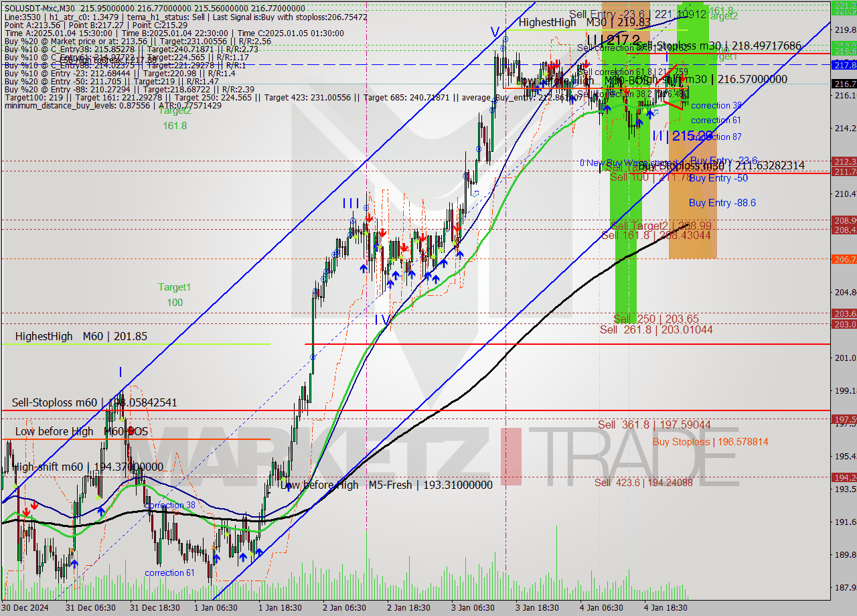Screen dimensions: 857x616
Task: Select '2 Jan 06:30' on the time axis
Action: coord(344,608)
